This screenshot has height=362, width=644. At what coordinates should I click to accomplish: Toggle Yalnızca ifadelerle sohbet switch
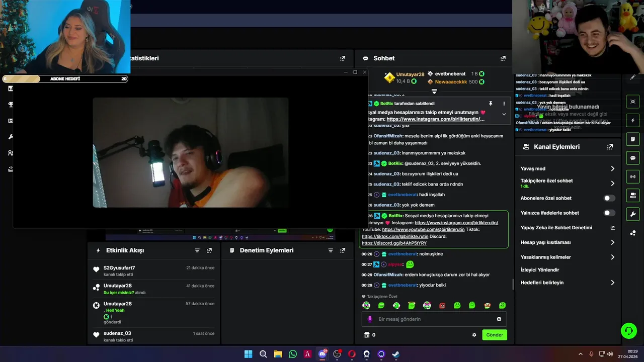click(x=609, y=213)
